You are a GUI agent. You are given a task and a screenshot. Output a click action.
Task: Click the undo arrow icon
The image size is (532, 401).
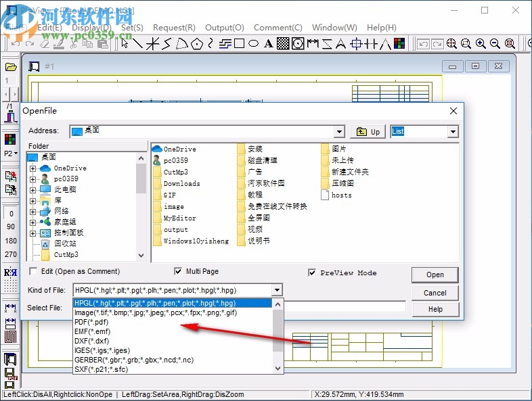[16, 44]
